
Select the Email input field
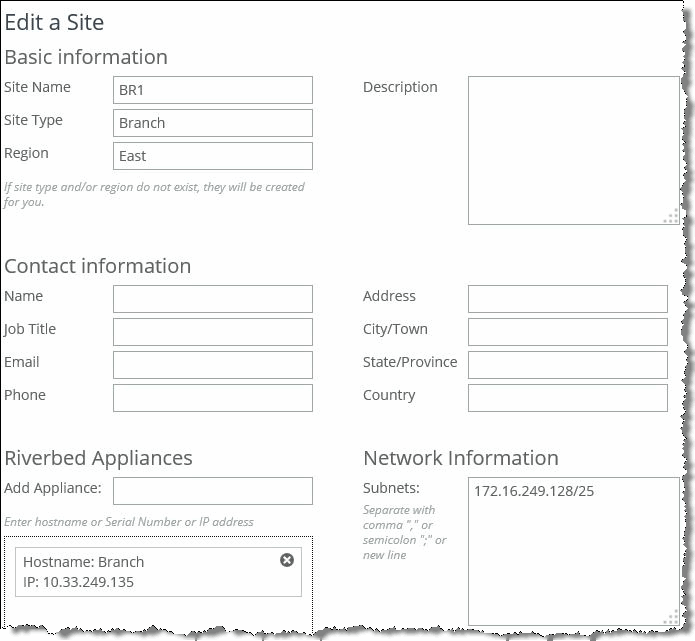pos(213,365)
